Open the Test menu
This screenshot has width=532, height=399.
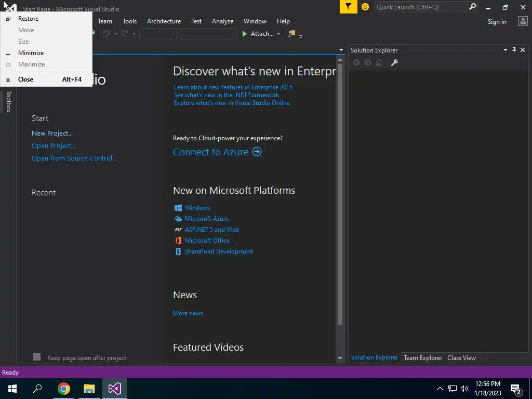(196, 21)
